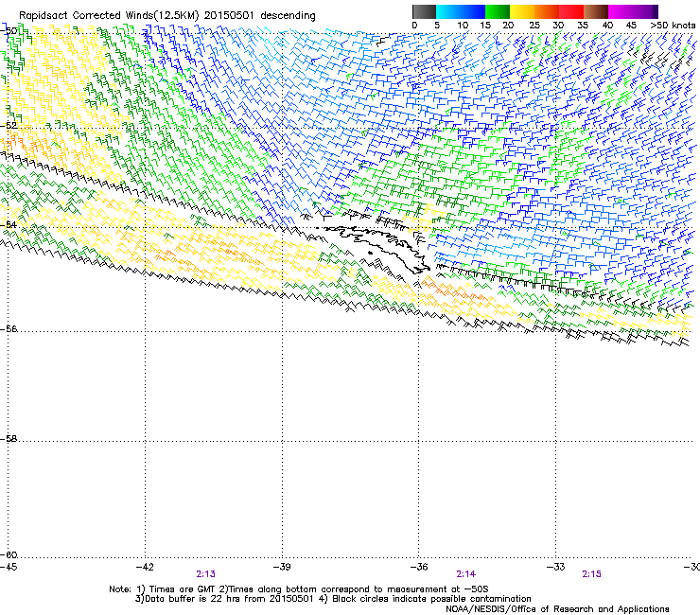This screenshot has height=615, width=700.
Task: Click the swath time label '2:15'
Action: tap(591, 574)
